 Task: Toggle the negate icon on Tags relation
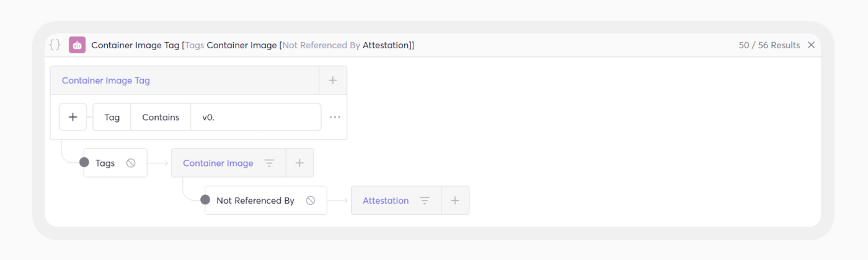tap(131, 163)
